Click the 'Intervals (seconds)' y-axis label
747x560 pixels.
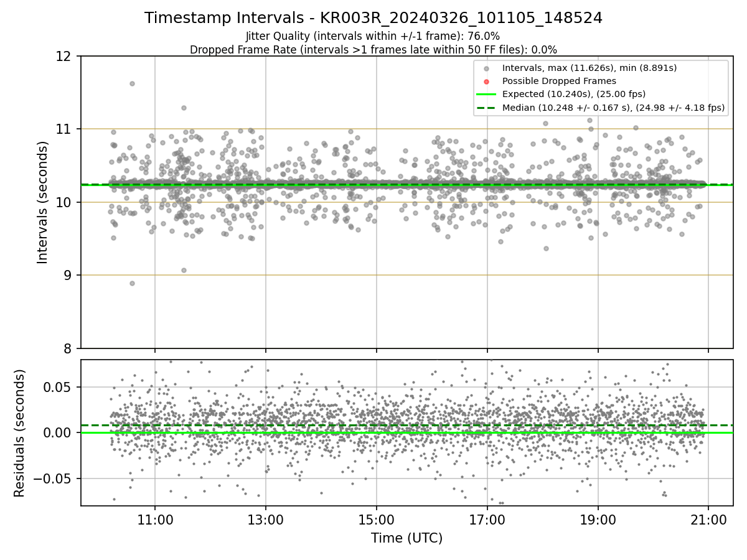tap(43, 202)
